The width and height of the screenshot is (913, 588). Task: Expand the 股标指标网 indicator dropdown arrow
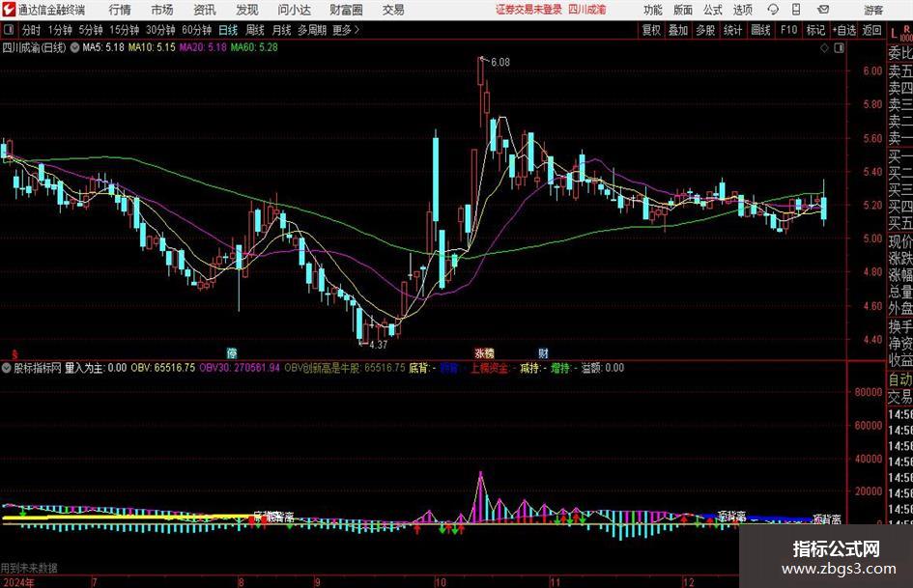pyautogui.click(x=7, y=368)
